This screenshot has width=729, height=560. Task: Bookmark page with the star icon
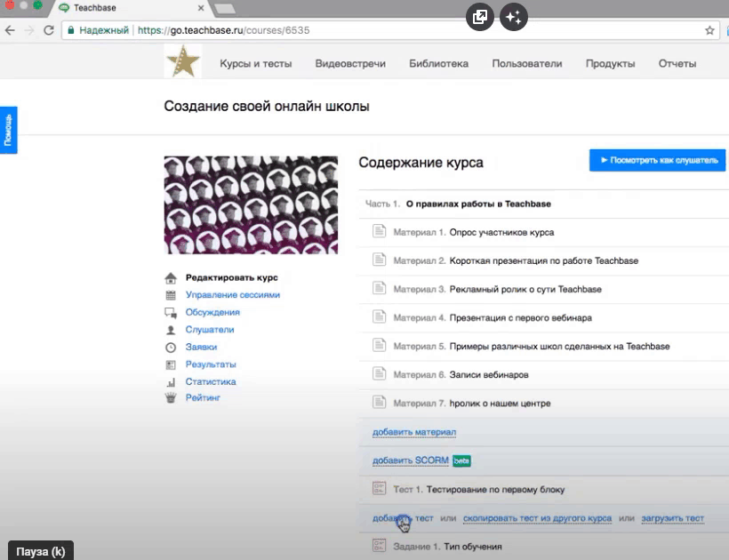click(x=709, y=30)
